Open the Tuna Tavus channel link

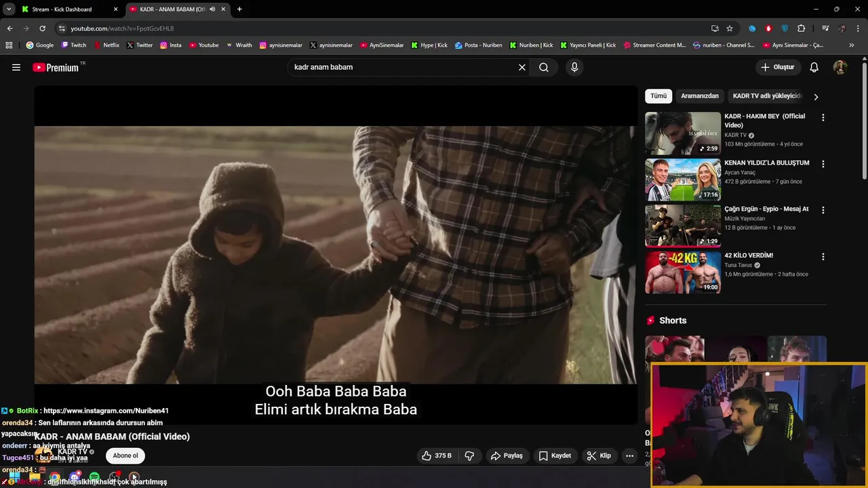tap(738, 265)
